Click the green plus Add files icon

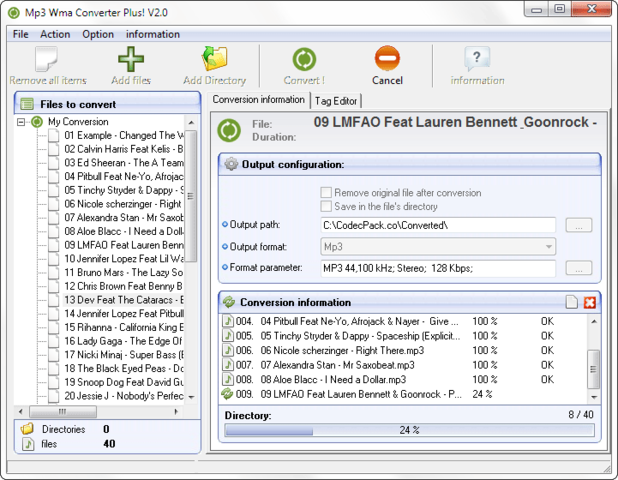click(131, 59)
